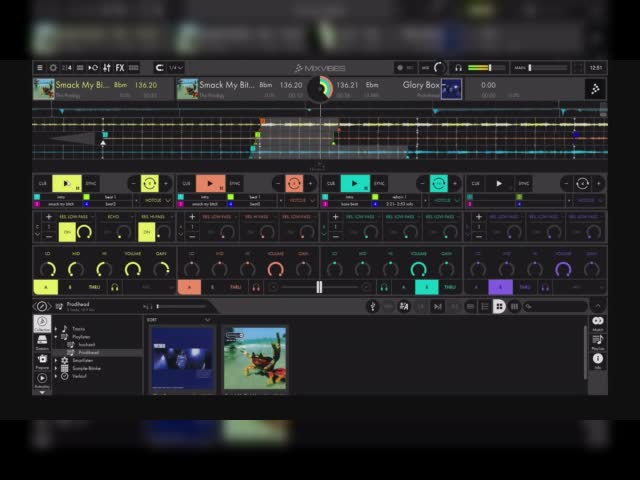The width and height of the screenshot is (640, 480).
Task: Adjust the Main volume slider
Action: tap(548, 68)
